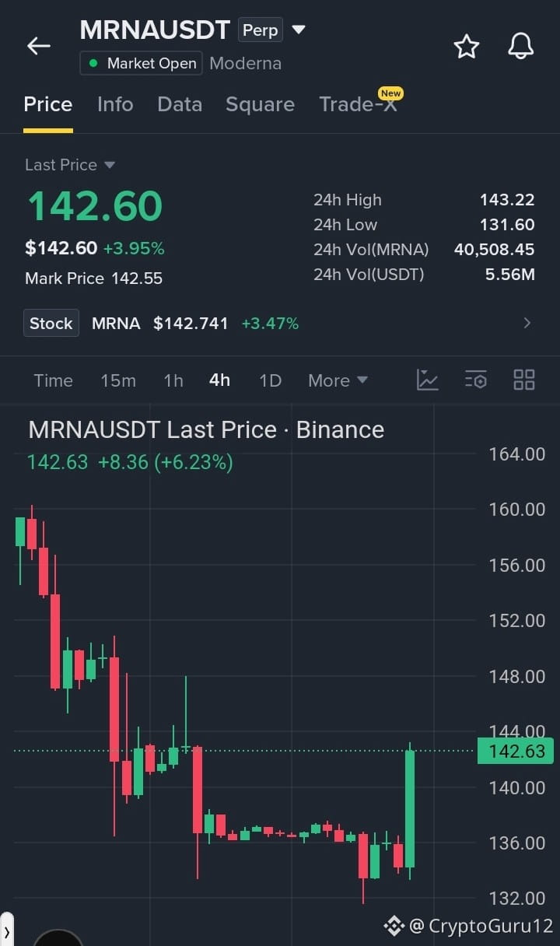Tap the +3.95% price change
Viewport: 560px width, 946px height.
pyautogui.click(x=134, y=249)
